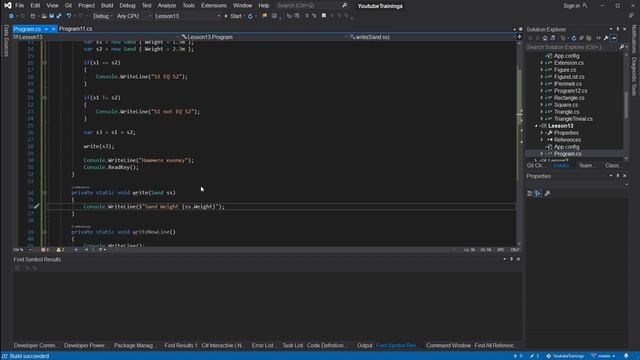640x360 pixels.
Task: Click the Preview Selected Items icon in Solution Explorer
Action: (614, 38)
